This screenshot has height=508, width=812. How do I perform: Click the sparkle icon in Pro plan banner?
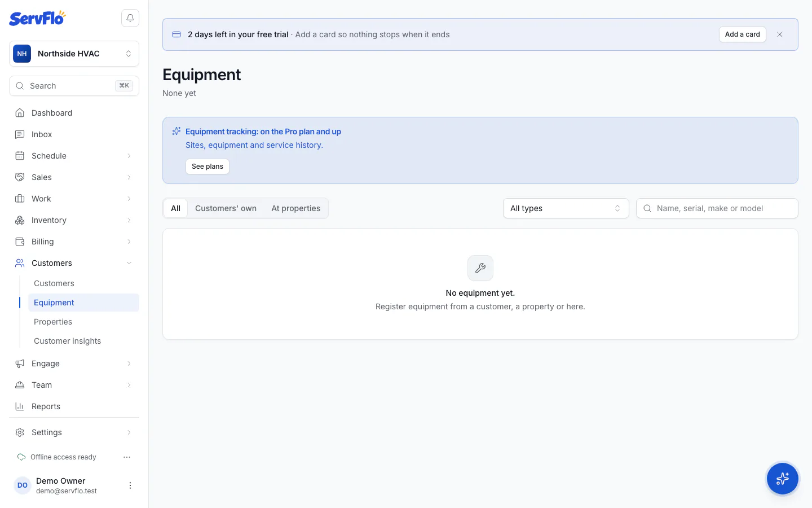coord(176,131)
